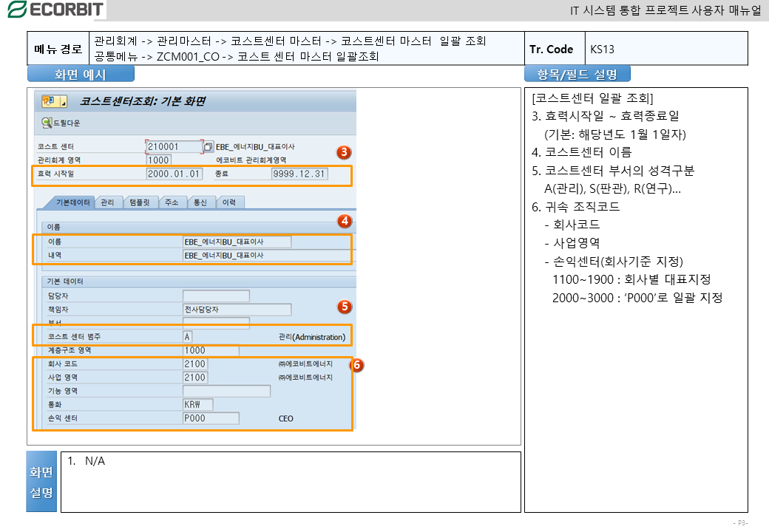Image resolution: width=769 pixels, height=532 pixels.
Task: Click the search help icon beside cost center 210001
Action: click(x=209, y=147)
